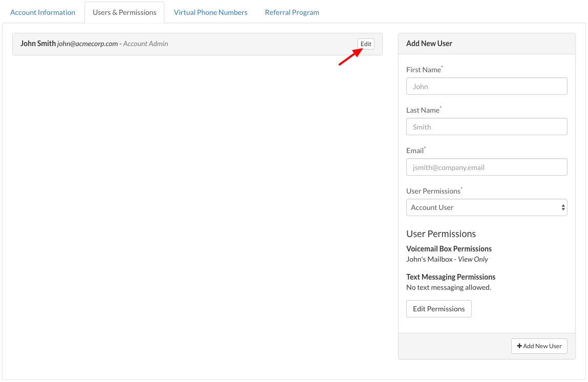Click into the Last Name text box

pos(487,126)
